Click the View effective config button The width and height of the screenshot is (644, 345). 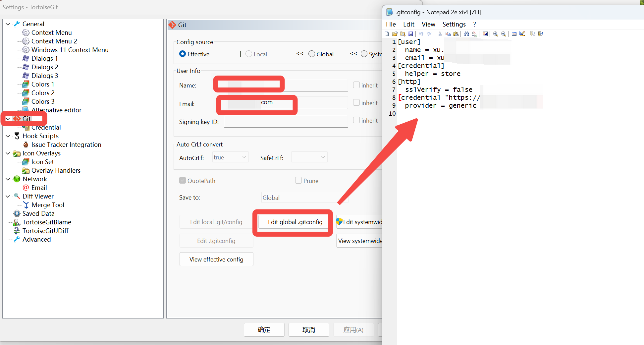[x=216, y=259]
